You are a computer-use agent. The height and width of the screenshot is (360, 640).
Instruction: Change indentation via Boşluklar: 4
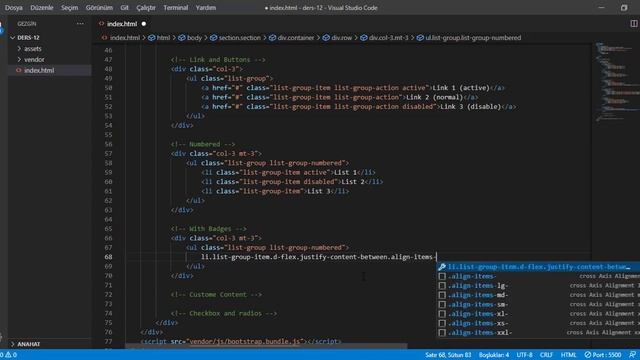(494, 355)
